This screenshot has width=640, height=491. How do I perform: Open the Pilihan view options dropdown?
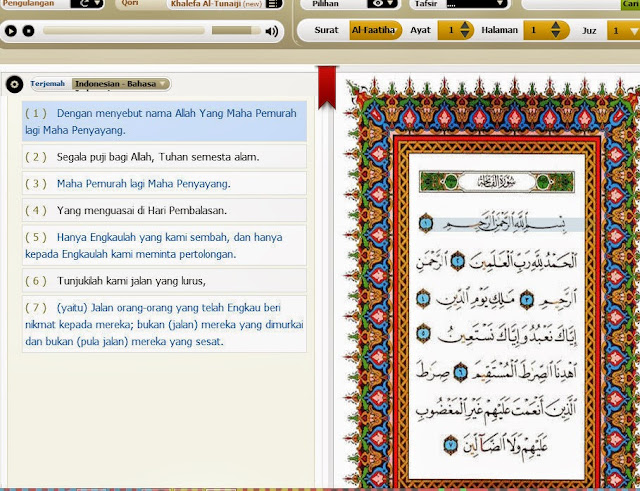click(x=382, y=4)
